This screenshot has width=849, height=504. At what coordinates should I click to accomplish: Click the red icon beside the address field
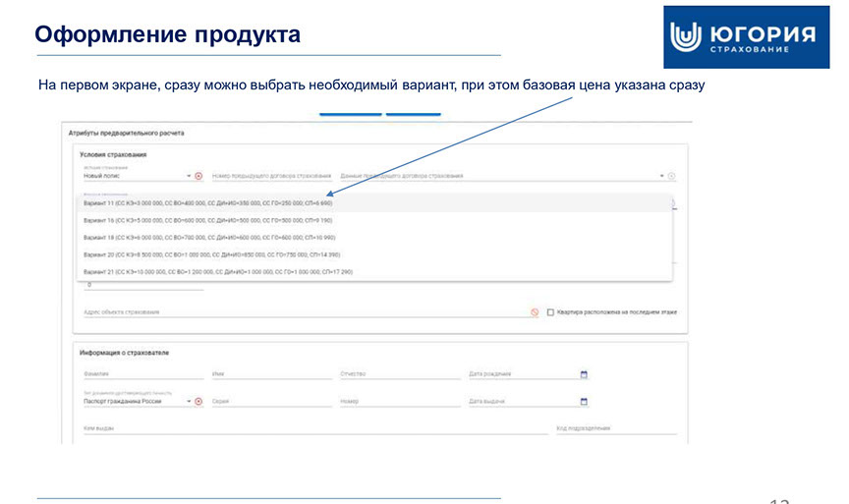(535, 312)
